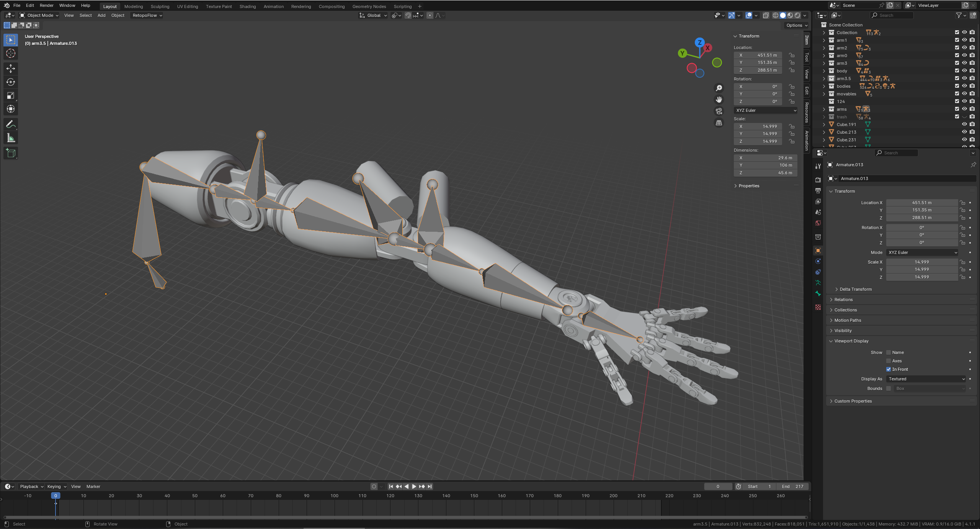
Task: Select the Measure tool
Action: tap(11, 138)
